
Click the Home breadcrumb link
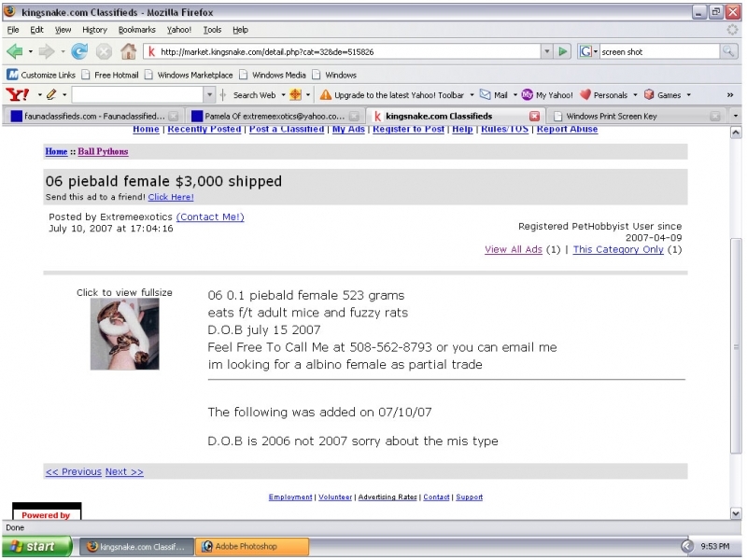tap(56, 151)
